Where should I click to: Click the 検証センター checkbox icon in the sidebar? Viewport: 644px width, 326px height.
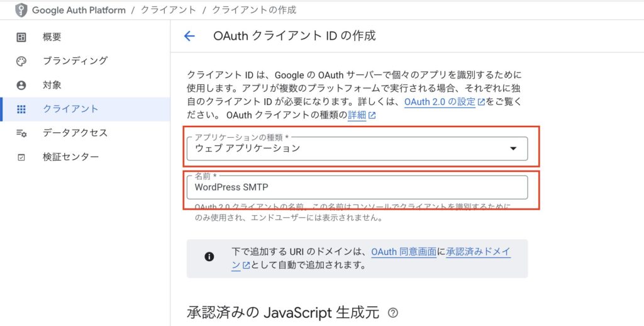(21, 157)
